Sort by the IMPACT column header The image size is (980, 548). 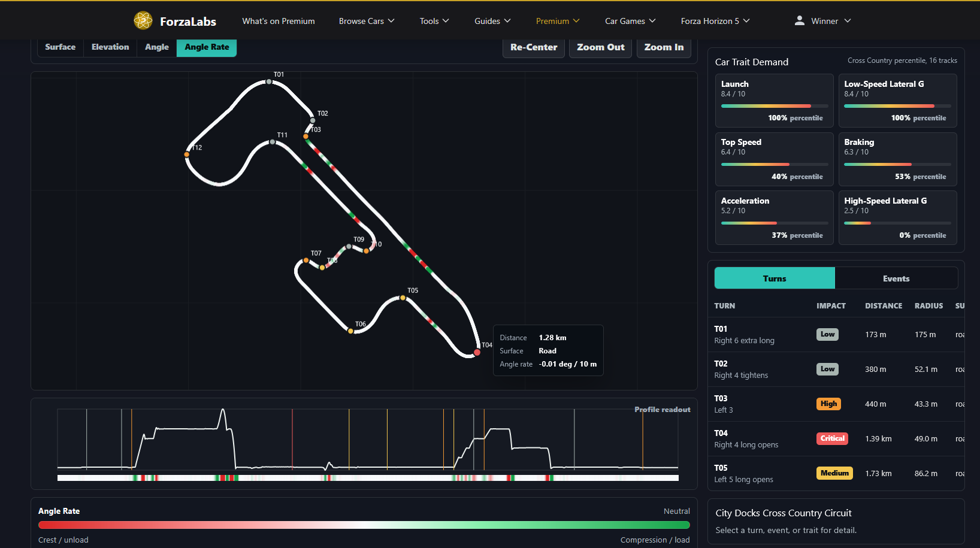click(x=831, y=306)
